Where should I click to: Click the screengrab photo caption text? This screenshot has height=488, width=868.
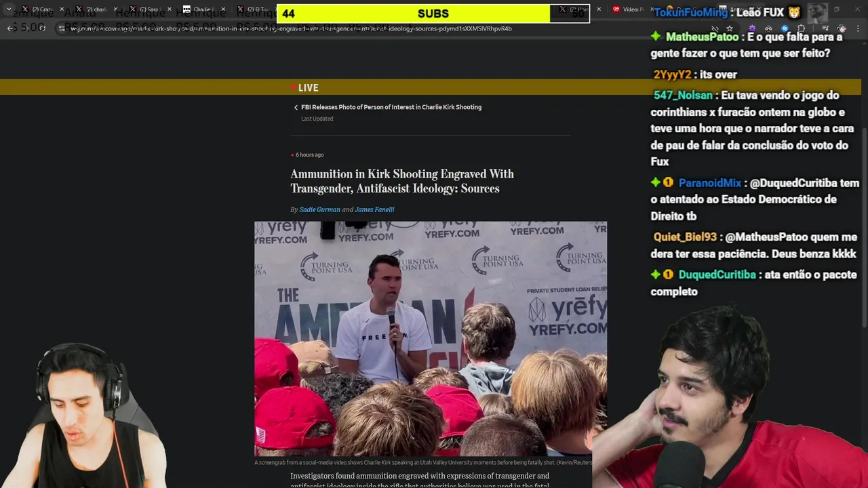tap(423, 462)
